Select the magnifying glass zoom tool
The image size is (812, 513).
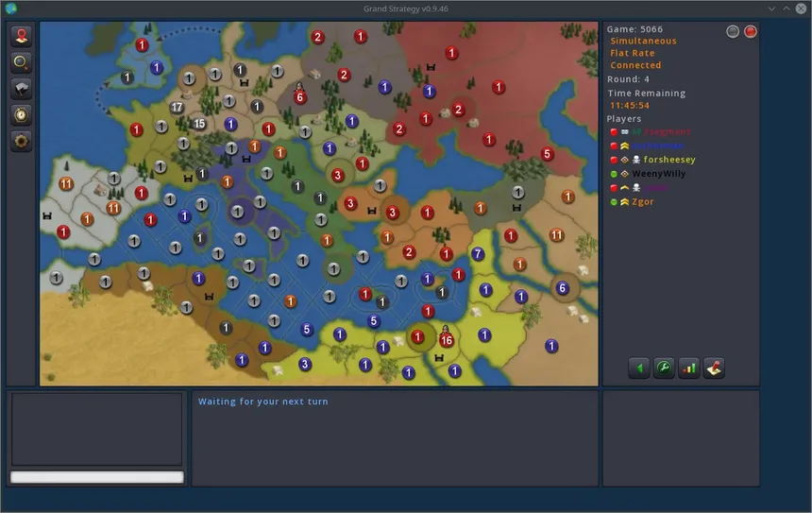tap(21, 62)
